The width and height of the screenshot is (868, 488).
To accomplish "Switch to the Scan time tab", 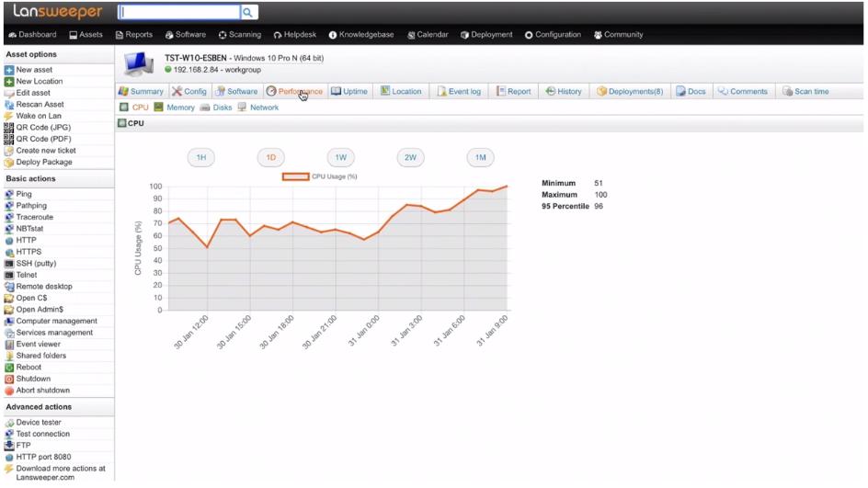I will click(806, 91).
